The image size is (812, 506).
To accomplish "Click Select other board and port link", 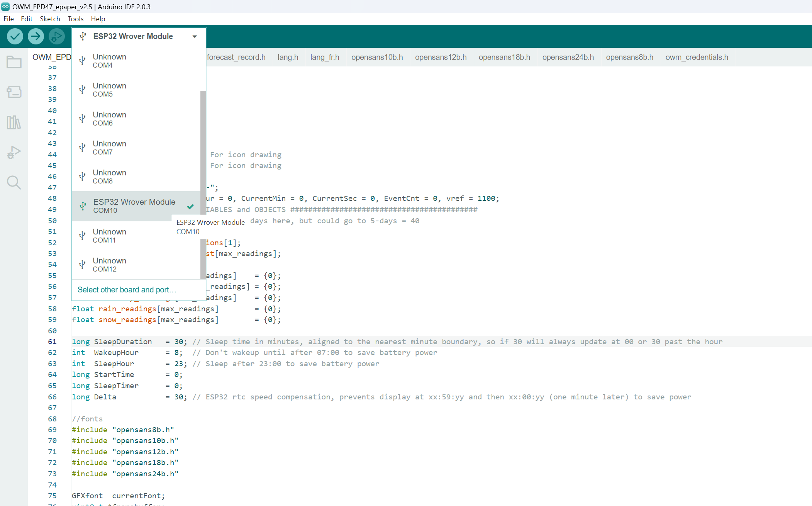I will pyautogui.click(x=127, y=290).
